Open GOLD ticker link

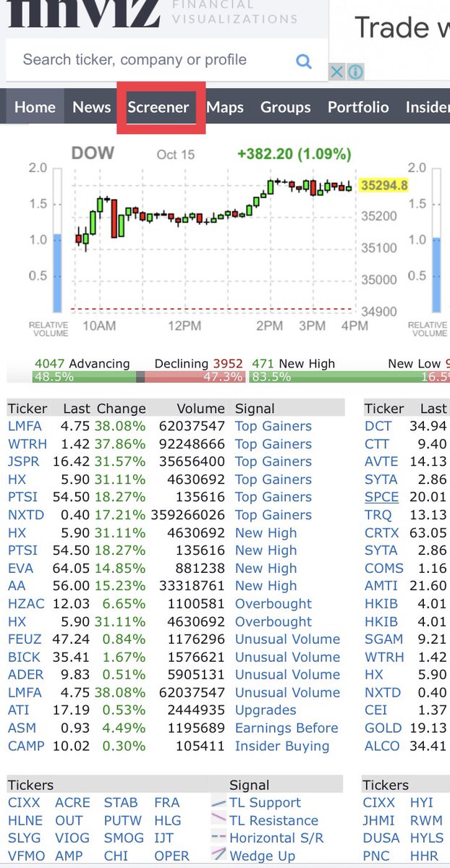[x=383, y=728]
